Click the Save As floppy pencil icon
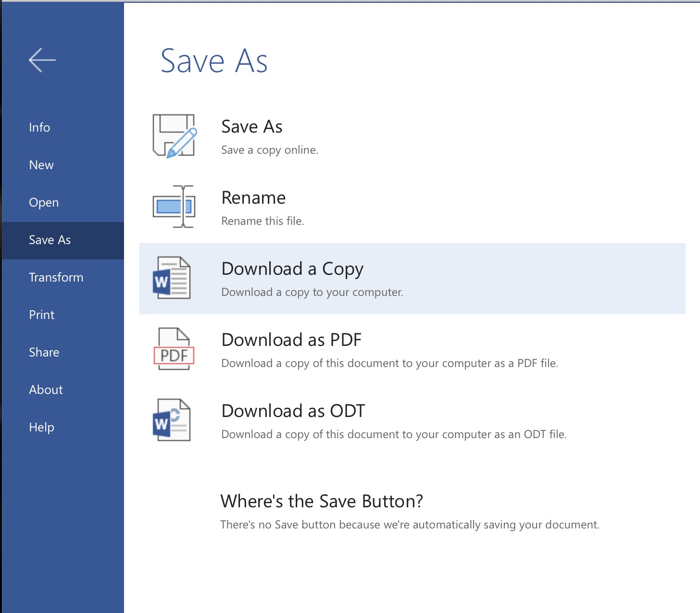Image resolution: width=700 pixels, height=613 pixels. tap(175, 136)
